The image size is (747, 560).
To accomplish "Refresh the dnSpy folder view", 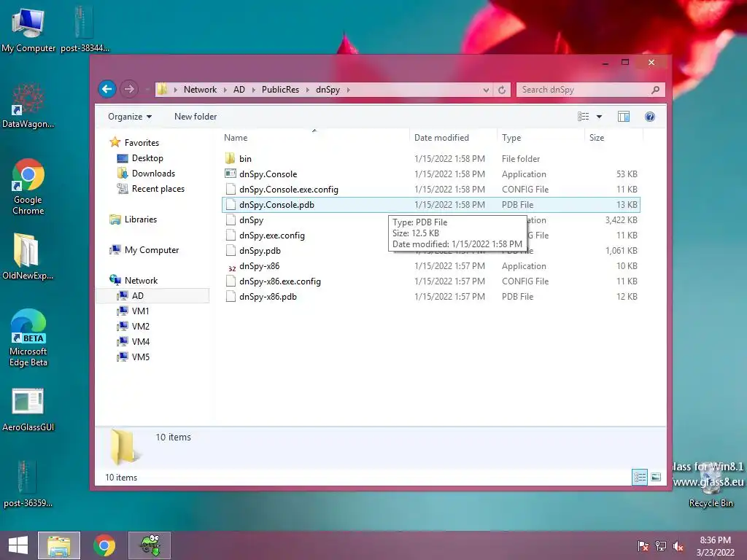I will click(x=502, y=90).
